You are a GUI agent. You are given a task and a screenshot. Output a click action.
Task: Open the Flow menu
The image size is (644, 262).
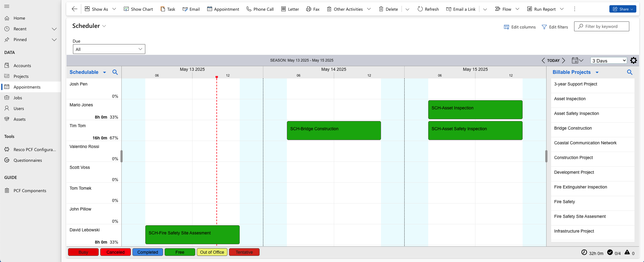(507, 9)
